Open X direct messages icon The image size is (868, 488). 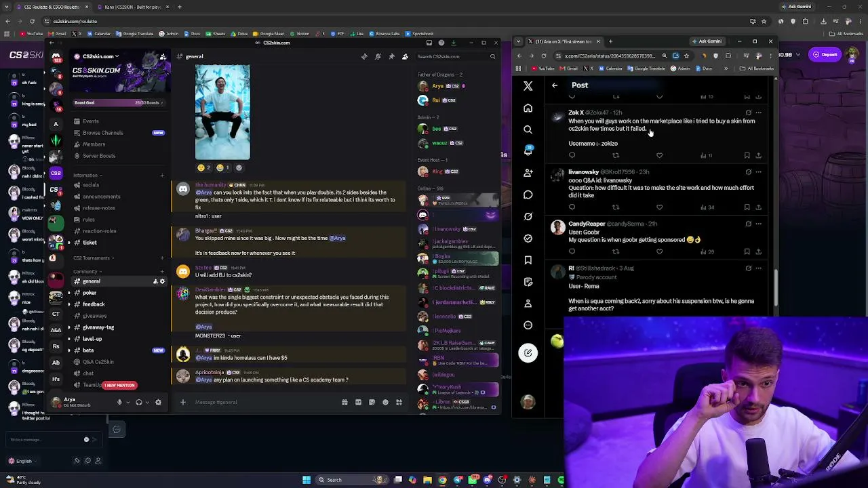(528, 195)
